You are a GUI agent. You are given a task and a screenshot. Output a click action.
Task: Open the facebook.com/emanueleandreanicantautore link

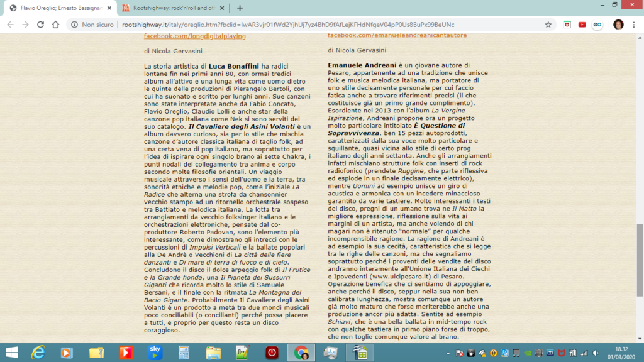click(397, 35)
